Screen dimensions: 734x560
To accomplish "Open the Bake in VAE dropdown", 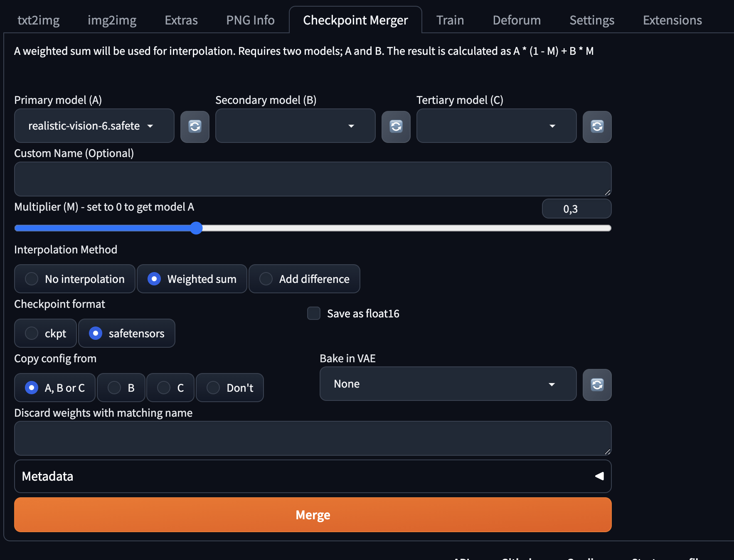I will (x=448, y=384).
